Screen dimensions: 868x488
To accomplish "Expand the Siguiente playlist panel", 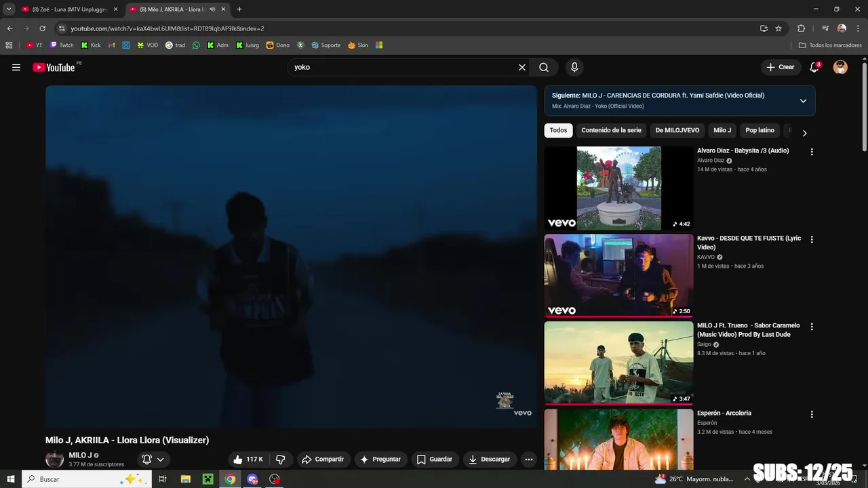I will pos(803,101).
